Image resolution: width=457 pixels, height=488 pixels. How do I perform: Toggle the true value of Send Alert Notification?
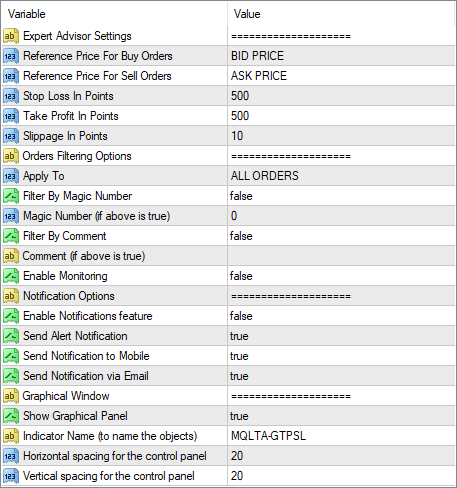pos(341,336)
